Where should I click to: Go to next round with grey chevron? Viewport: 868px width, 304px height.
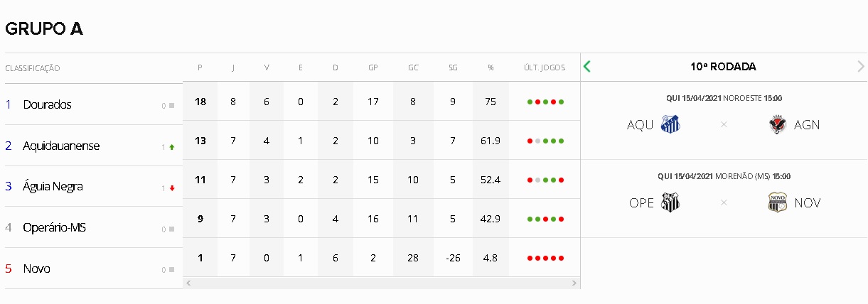tap(861, 67)
